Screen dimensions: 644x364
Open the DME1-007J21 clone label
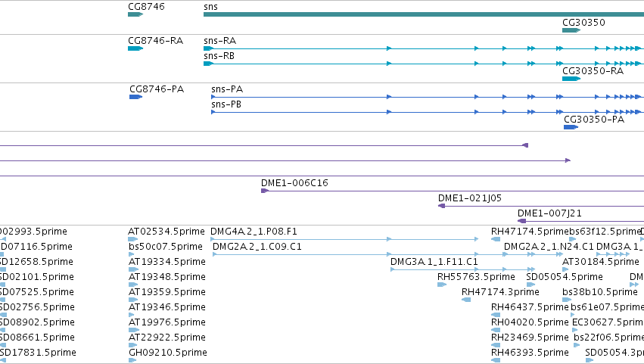click(549, 213)
